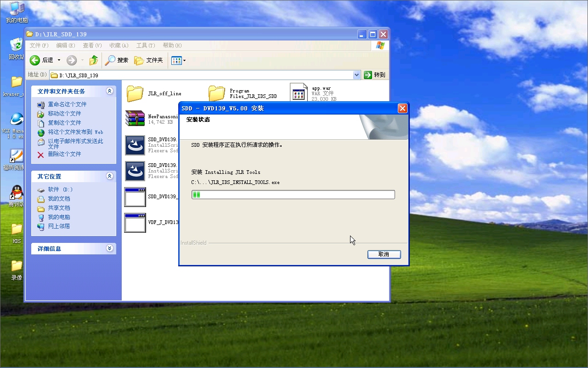Open the 搜索 search pane

click(117, 60)
